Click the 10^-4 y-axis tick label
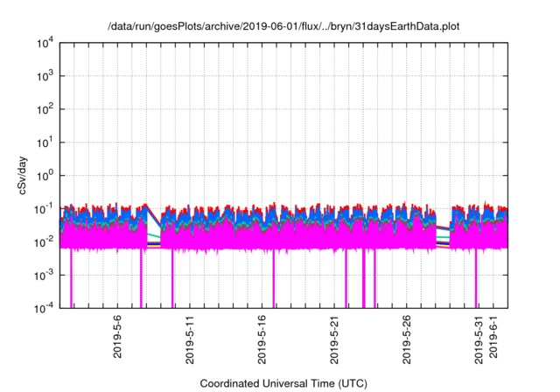560x392 pixels. click(x=44, y=307)
